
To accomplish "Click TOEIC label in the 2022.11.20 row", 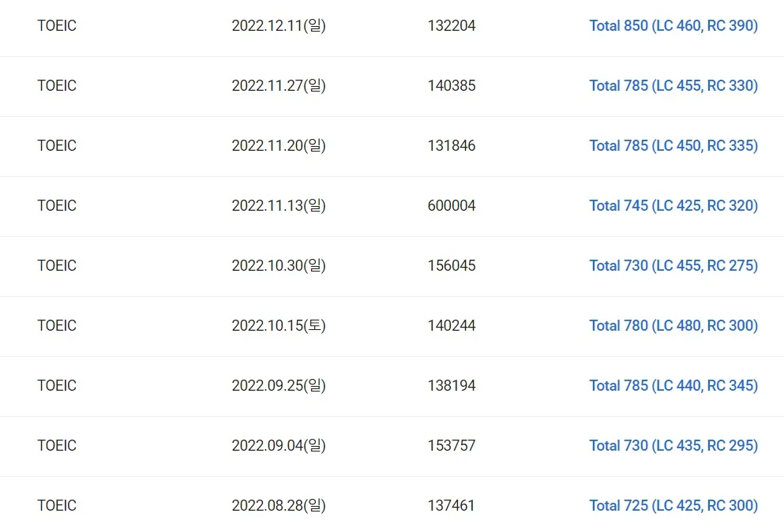I will click(x=57, y=146).
